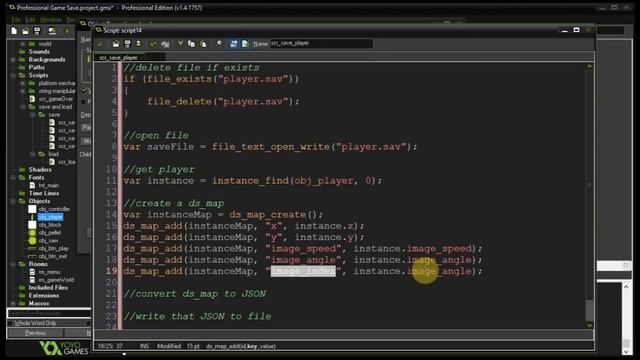Expand string manipulation script folder
This screenshot has width=640, height=360.
23,91
